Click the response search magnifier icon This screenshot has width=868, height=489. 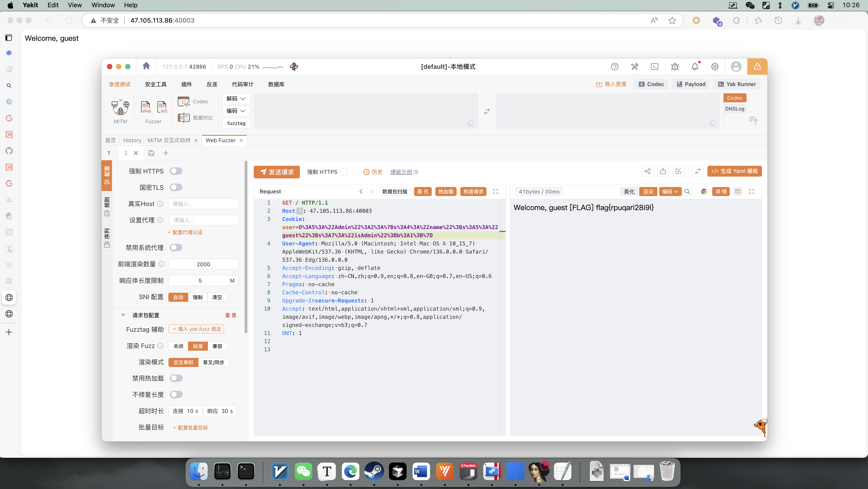point(687,192)
